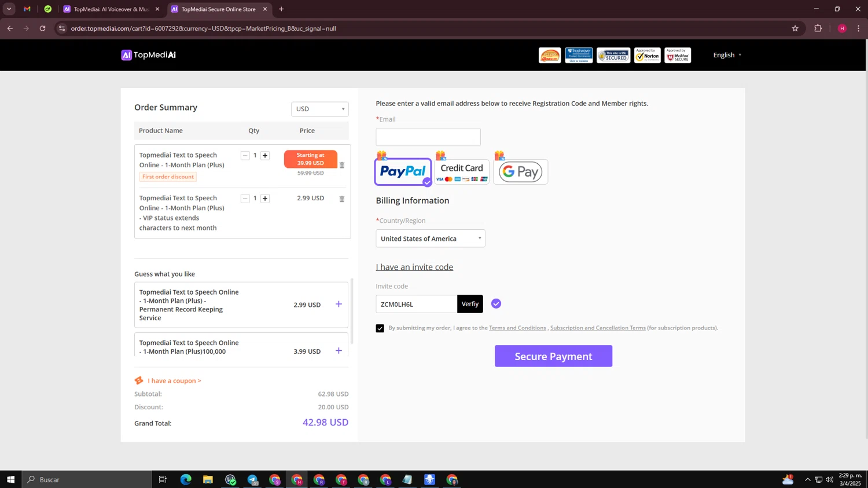Launch Microsoft Edge from the taskbar

186,479
